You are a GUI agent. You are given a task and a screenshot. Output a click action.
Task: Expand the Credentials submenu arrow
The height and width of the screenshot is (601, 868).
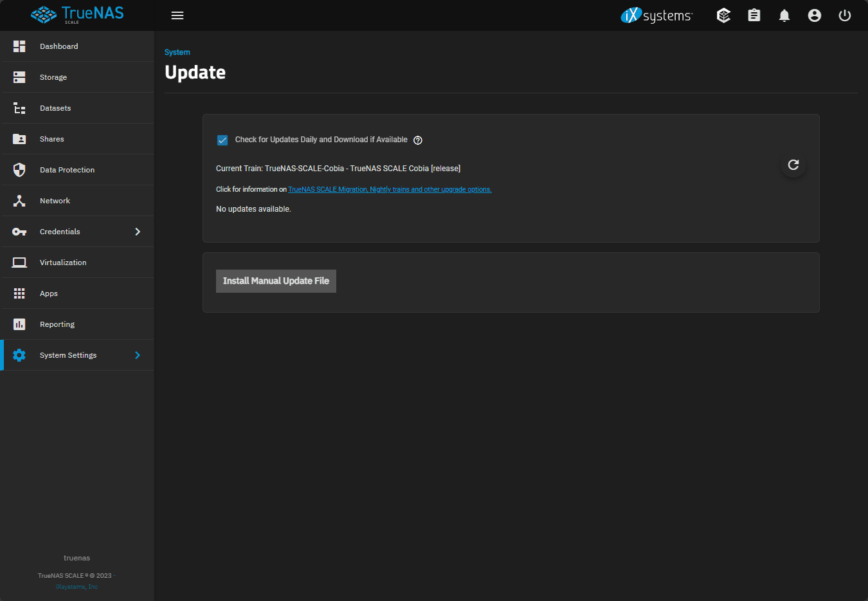click(138, 232)
